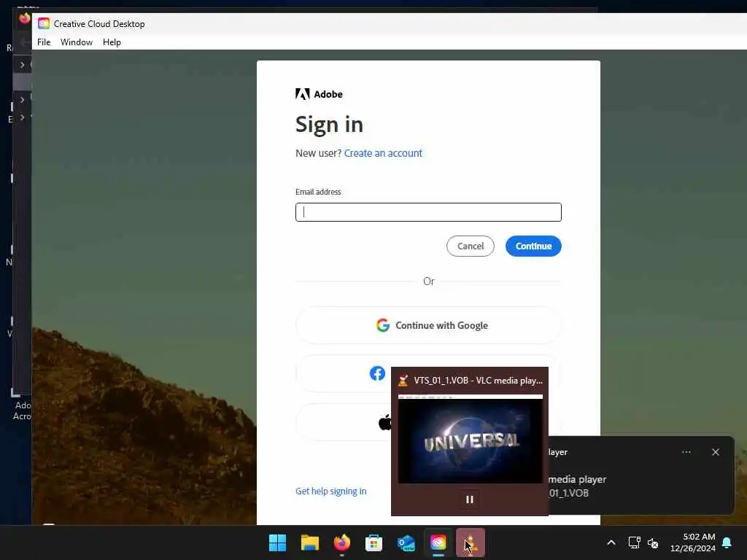Switch to Firefox on the taskbar
Image resolution: width=747 pixels, height=560 pixels.
tap(341, 542)
